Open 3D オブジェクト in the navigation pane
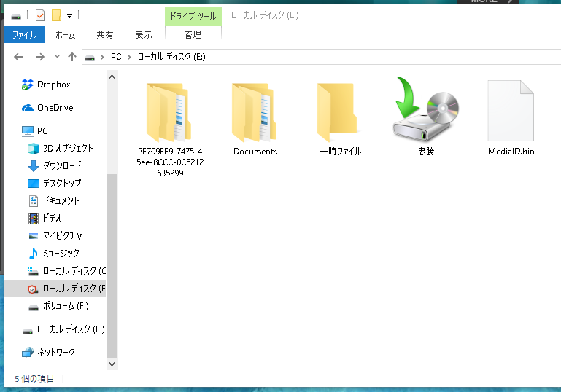Viewport: 561px width, 392px height. pyautogui.click(x=68, y=149)
